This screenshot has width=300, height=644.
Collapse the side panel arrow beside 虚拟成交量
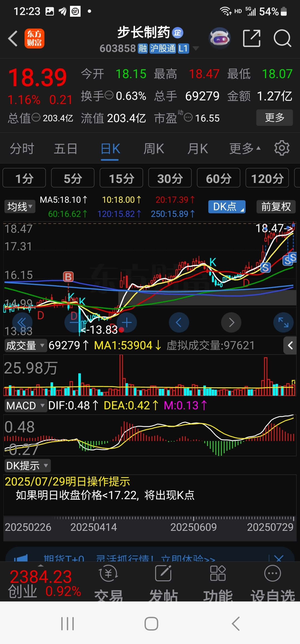pyautogui.click(x=290, y=345)
